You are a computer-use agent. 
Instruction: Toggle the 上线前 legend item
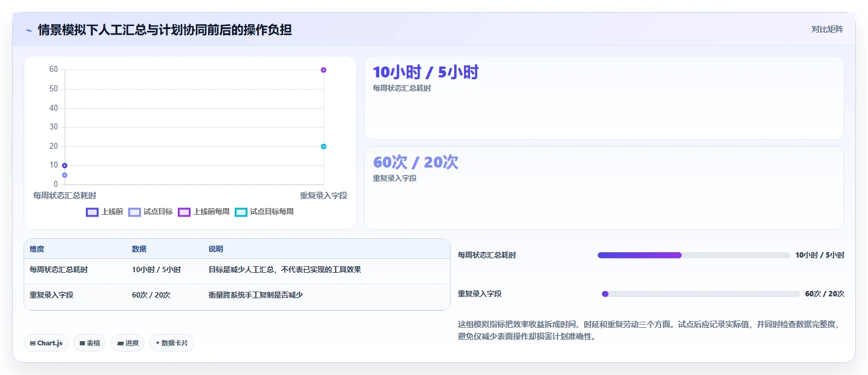click(105, 212)
